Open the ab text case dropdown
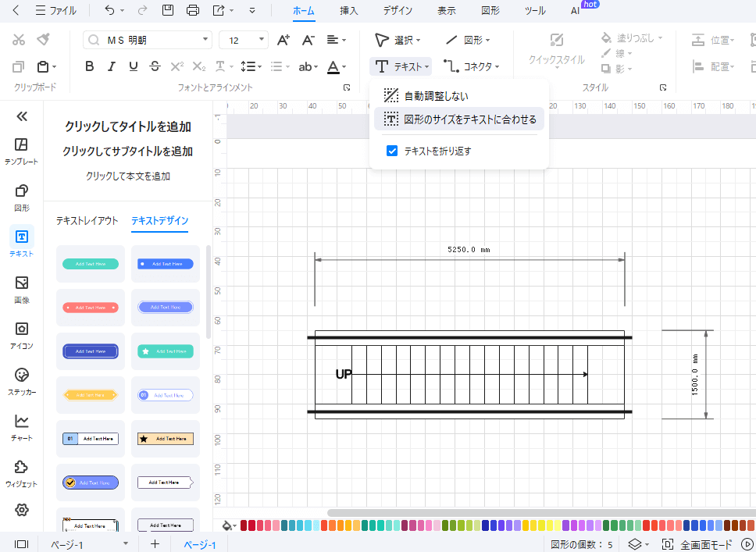Viewport: 756px width, 552px height. pyautogui.click(x=308, y=67)
